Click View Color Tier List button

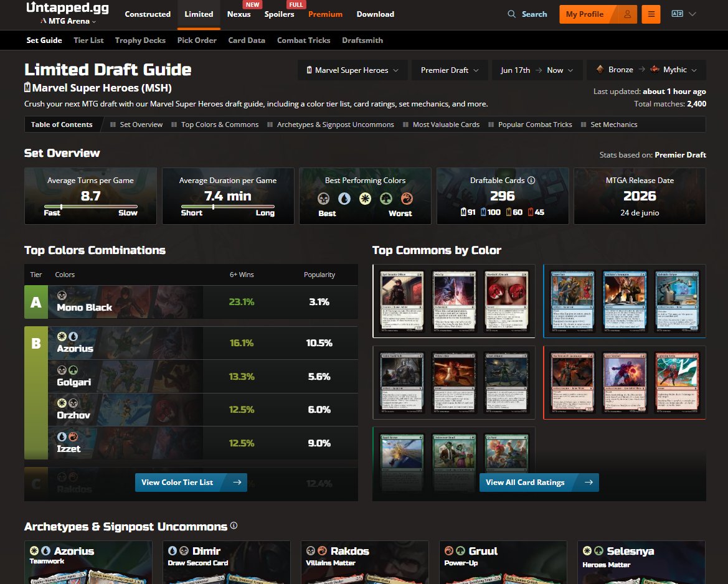tap(191, 483)
